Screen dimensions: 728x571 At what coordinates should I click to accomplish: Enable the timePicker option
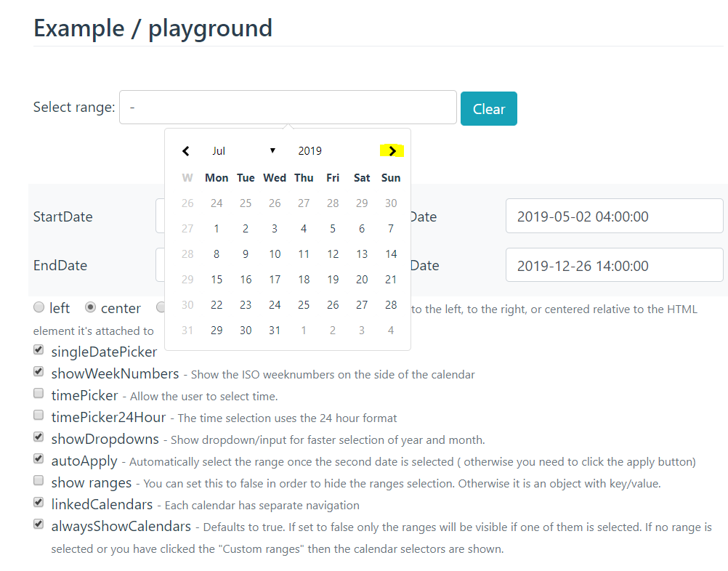click(38, 393)
